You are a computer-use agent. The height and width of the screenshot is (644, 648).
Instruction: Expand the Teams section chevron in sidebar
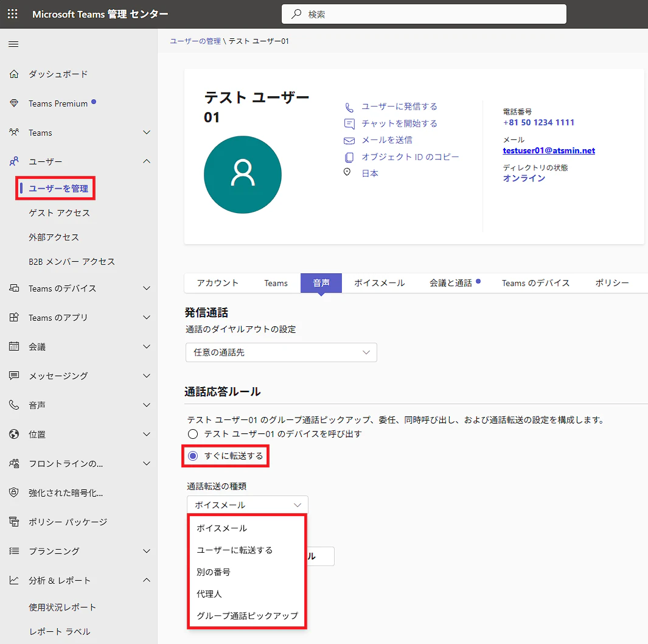146,132
